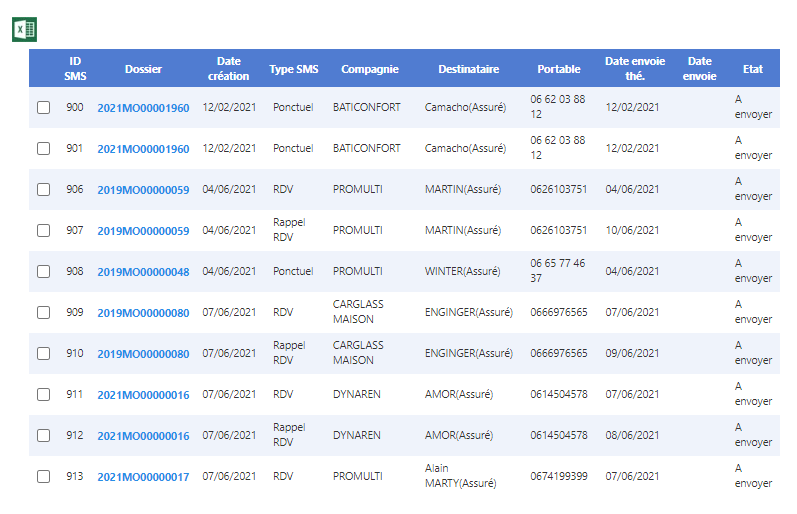Select the checkbox for Alain MARTY row

click(43, 476)
